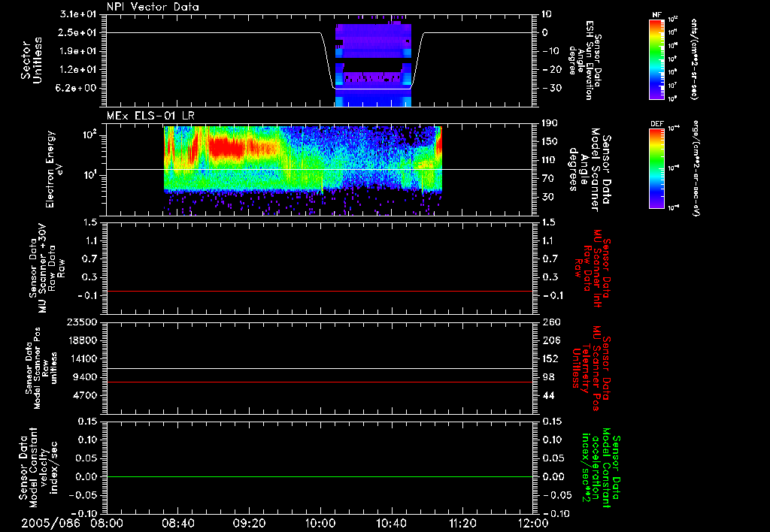The width and height of the screenshot is (770, 532).
Task: Click the "98" telemetry tick label
Action: tap(548, 377)
